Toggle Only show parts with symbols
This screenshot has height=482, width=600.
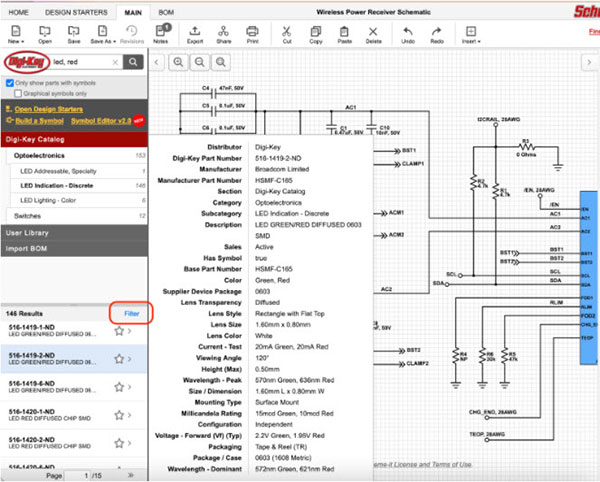click(9, 82)
